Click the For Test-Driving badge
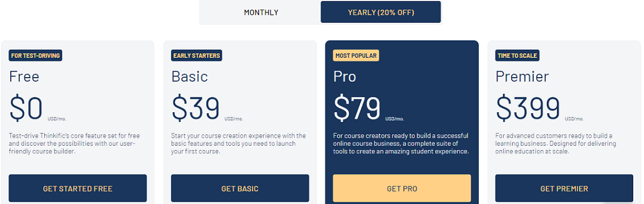 (35, 56)
